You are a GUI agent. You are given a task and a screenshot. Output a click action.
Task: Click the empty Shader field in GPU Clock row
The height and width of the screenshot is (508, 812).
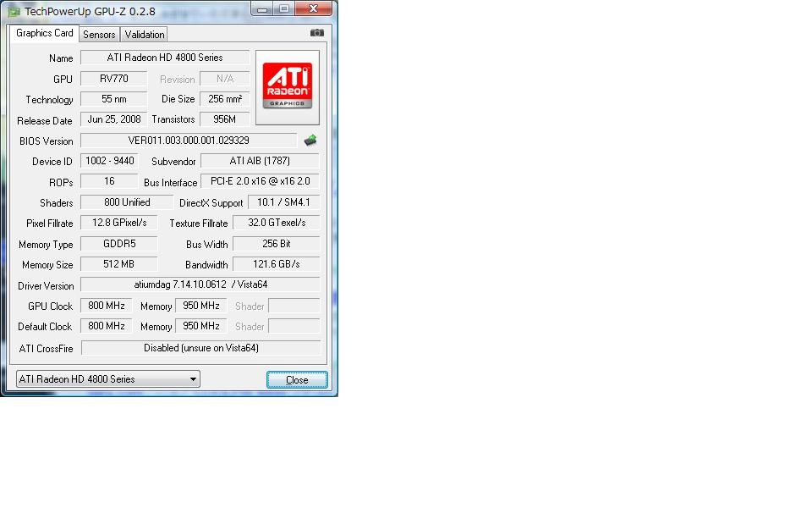click(294, 306)
